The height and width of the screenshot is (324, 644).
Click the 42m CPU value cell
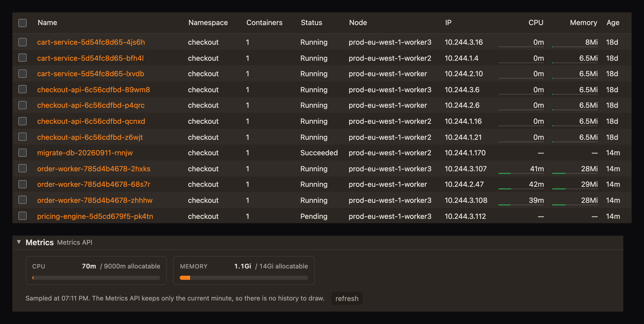point(536,184)
